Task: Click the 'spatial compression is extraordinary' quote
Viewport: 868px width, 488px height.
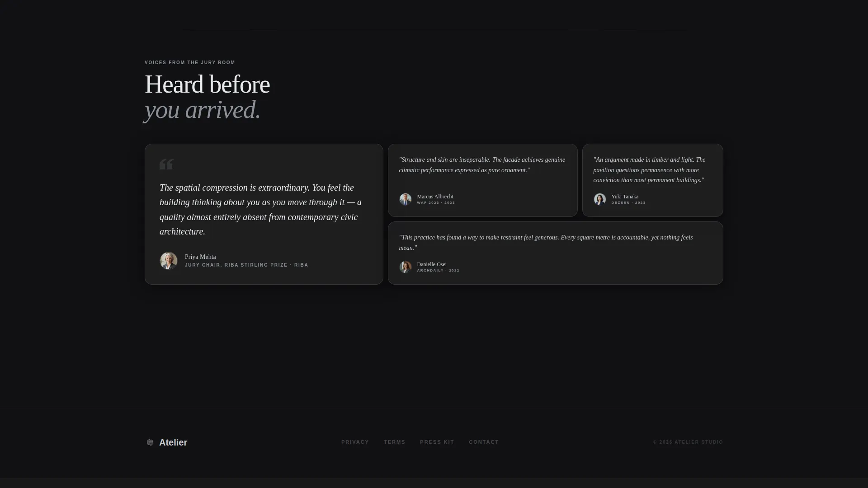Action: point(261,210)
